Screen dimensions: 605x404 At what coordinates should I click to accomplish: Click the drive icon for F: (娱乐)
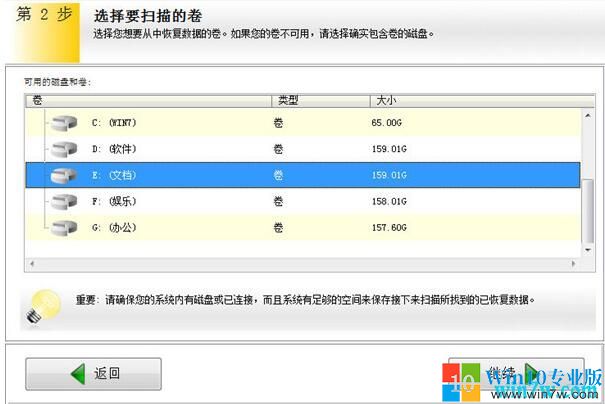pos(64,202)
